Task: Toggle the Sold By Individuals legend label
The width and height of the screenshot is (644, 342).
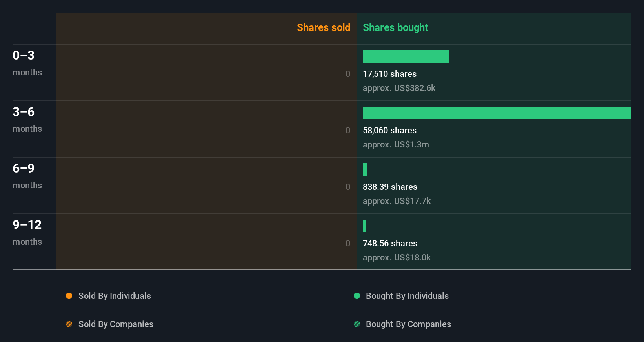Action: [x=115, y=296]
